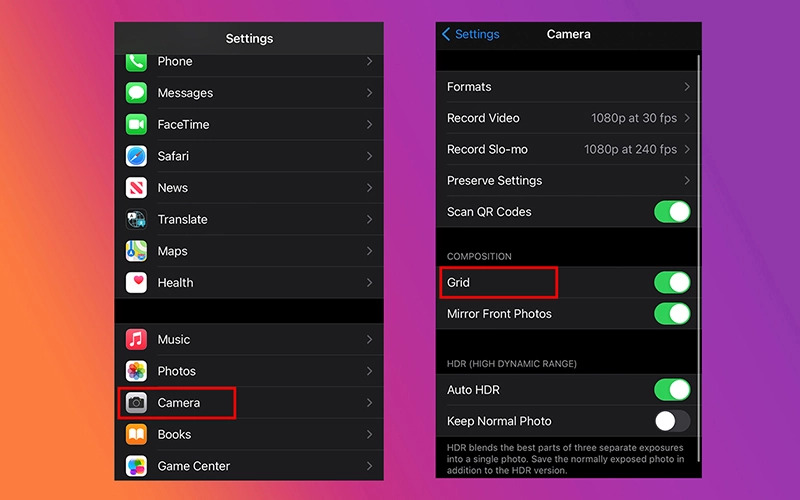Open Game Center row chevron
Viewport: 800px width, 500px height.
(369, 466)
